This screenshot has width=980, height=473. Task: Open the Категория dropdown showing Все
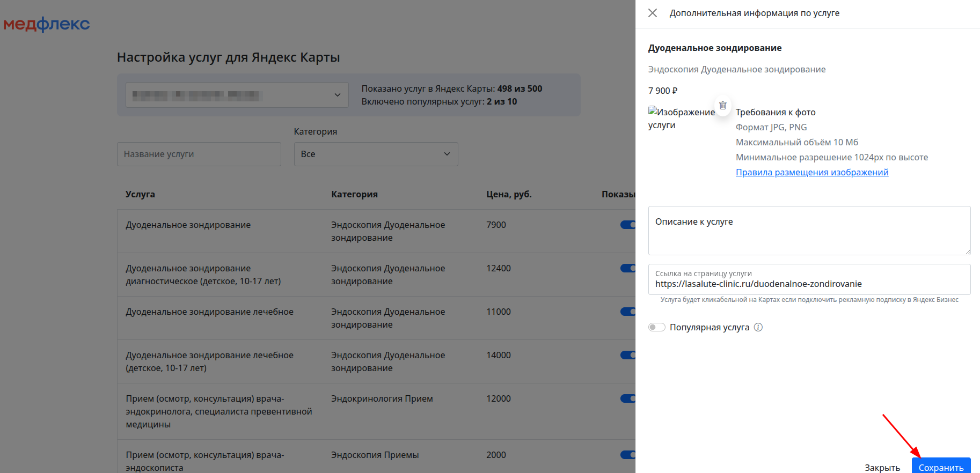point(376,154)
